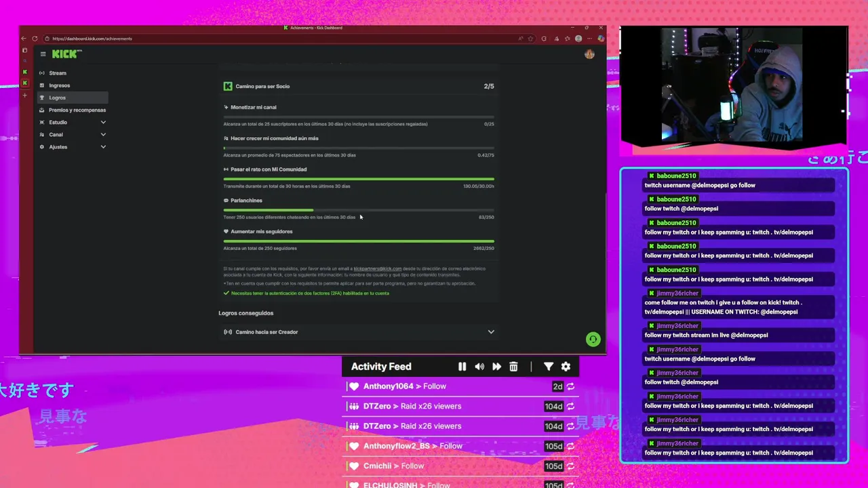The width and height of the screenshot is (868, 488).
Task: Click the 2d timestamp badge
Action: [557, 386]
